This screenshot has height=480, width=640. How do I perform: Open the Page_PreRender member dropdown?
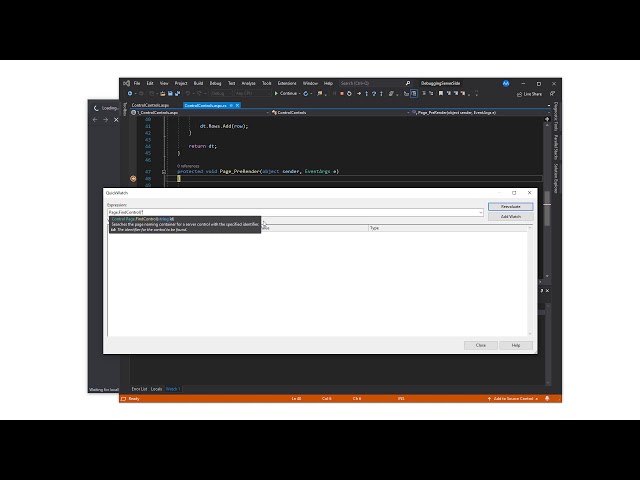[x=547, y=113]
